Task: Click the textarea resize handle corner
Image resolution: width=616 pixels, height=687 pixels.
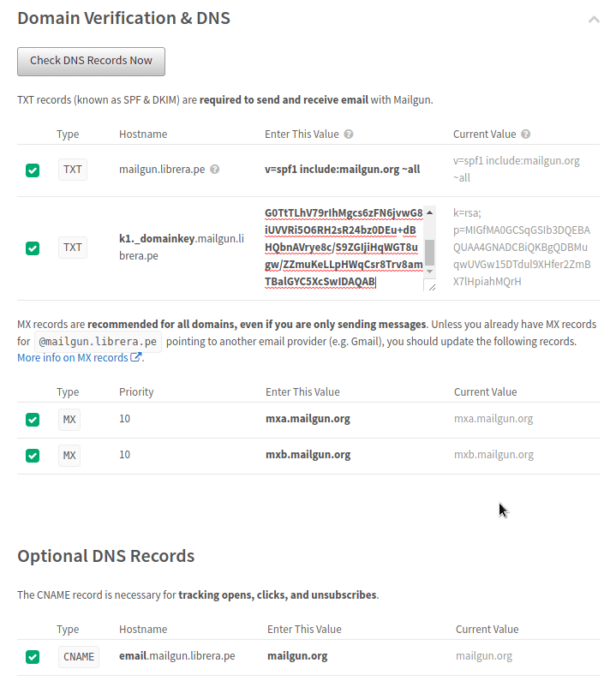Action: coord(431,287)
